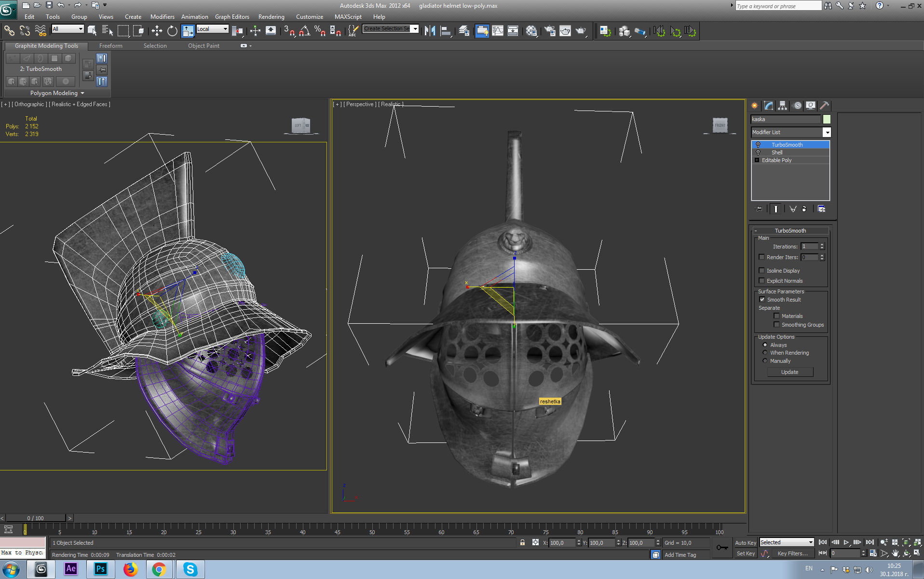Toggle the Percent Snap icon
The height and width of the screenshot is (579, 924).
click(x=320, y=31)
